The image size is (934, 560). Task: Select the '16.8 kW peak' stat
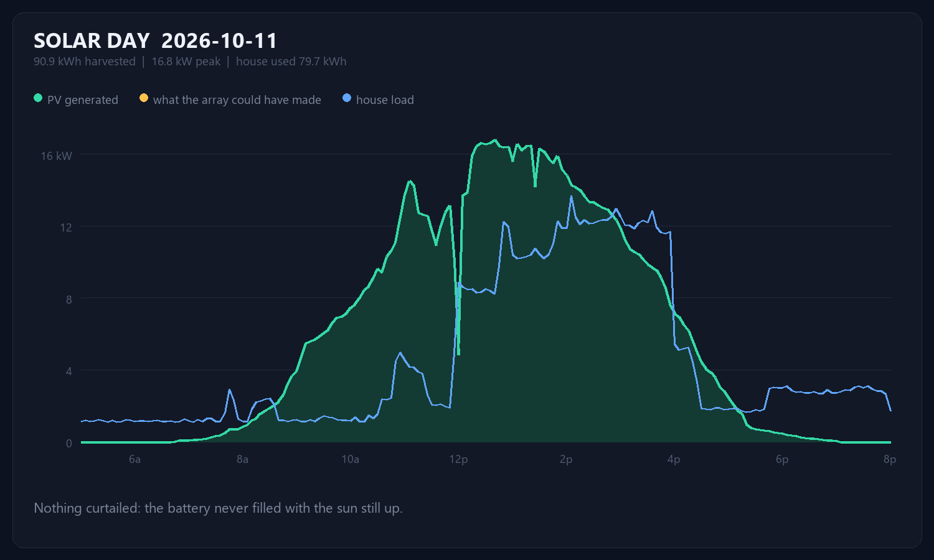[x=186, y=62]
